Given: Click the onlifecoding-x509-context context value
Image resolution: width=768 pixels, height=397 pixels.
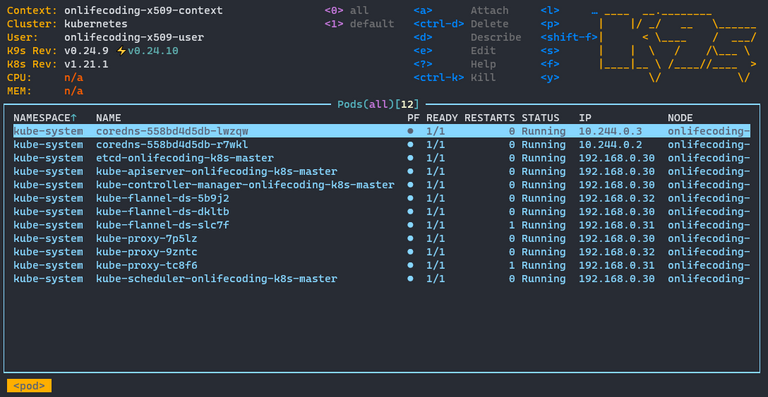Looking at the screenshot, I should coord(143,10).
